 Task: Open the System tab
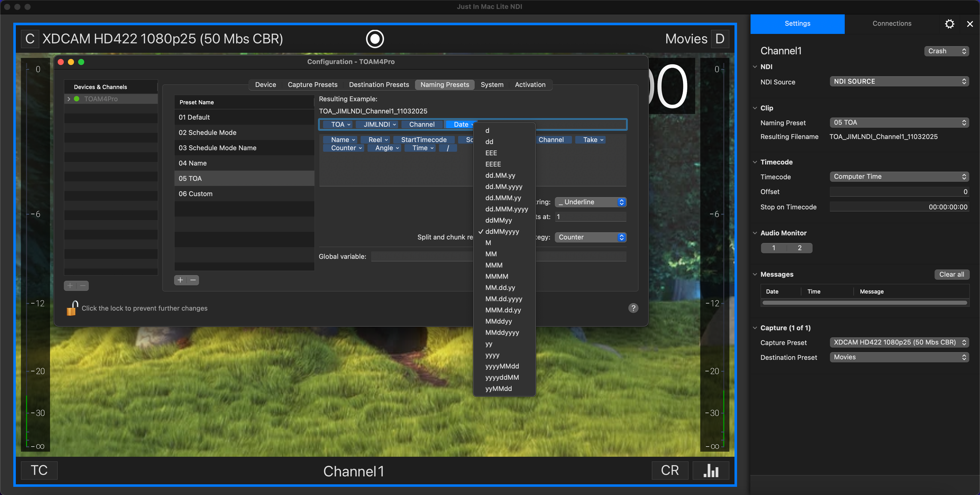pos(492,85)
